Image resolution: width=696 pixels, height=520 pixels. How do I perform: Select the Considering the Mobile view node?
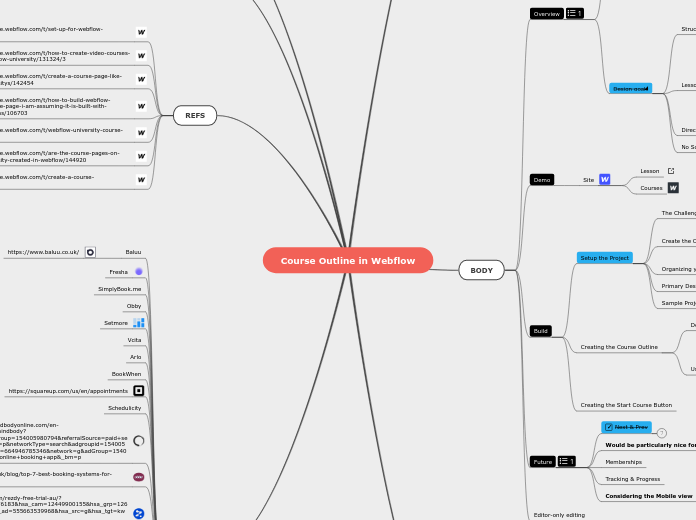coord(649,496)
